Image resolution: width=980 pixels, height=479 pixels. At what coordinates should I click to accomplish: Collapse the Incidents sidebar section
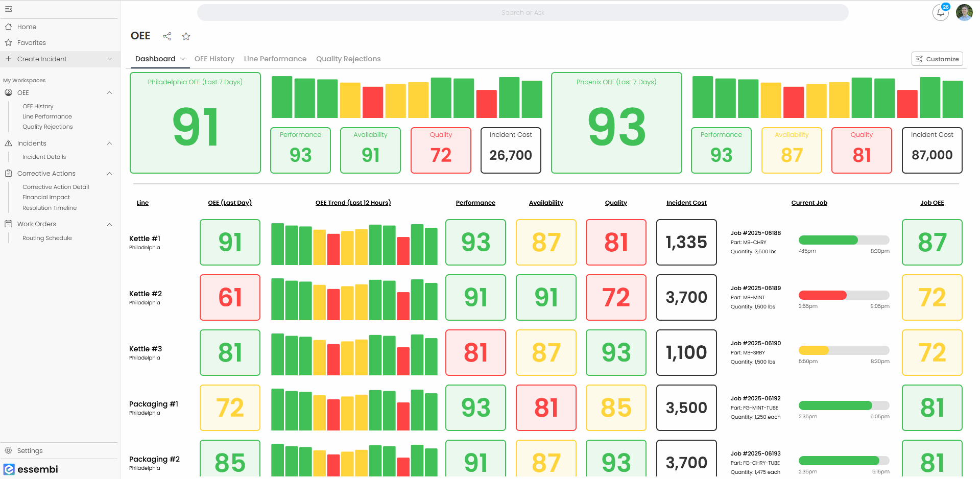(x=109, y=143)
